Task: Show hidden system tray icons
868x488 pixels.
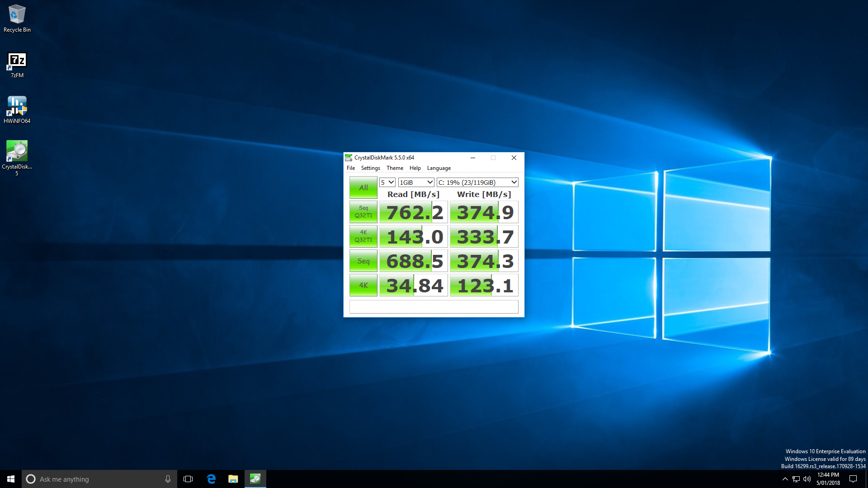Action: (x=785, y=479)
